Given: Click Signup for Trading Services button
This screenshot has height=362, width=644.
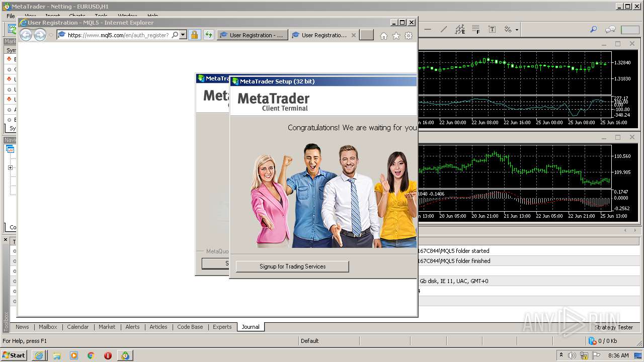Looking at the screenshot, I should pos(292,266).
